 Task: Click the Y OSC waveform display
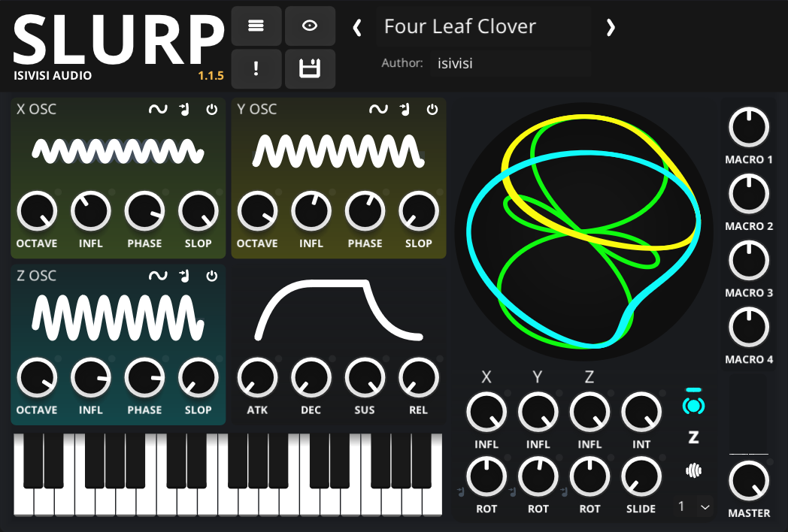point(338,151)
